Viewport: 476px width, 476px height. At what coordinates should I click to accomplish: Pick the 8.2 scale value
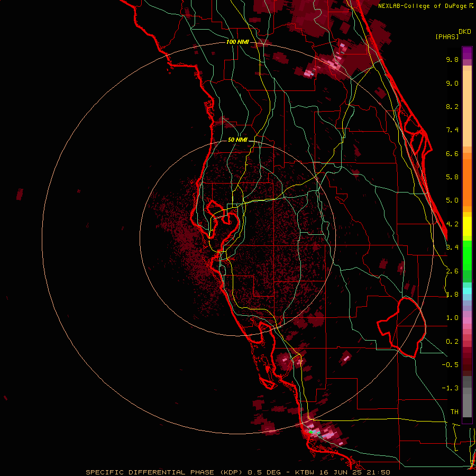point(452,106)
